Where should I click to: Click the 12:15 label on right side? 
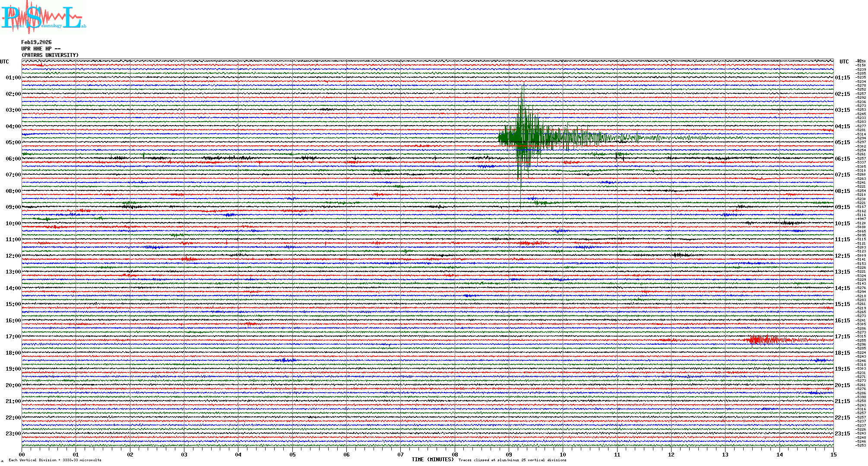pyautogui.click(x=842, y=256)
